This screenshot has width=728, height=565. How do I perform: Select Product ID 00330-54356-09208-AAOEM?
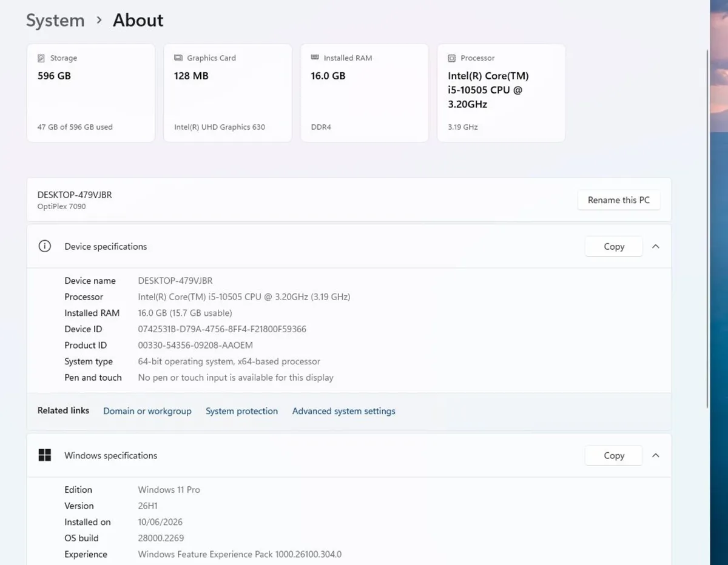195,346
